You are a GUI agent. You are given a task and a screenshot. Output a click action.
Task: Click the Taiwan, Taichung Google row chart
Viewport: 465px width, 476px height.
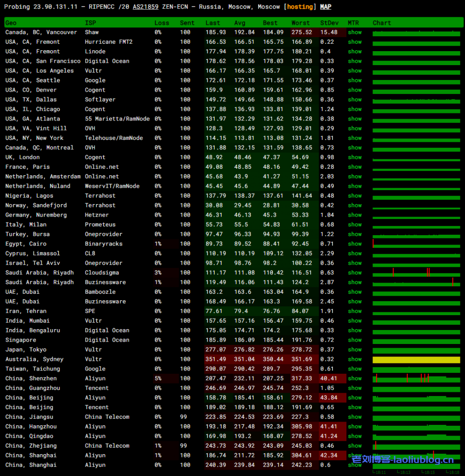point(416,369)
